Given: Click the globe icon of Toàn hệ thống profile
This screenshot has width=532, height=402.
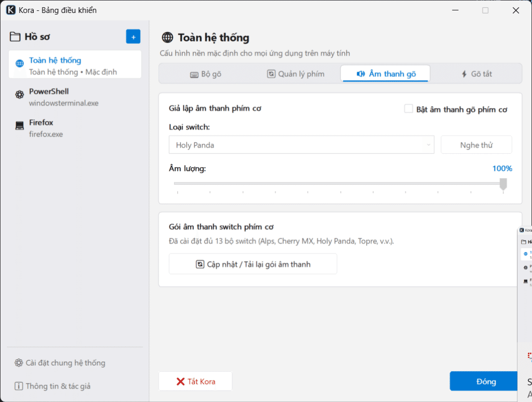Looking at the screenshot, I should [20, 63].
